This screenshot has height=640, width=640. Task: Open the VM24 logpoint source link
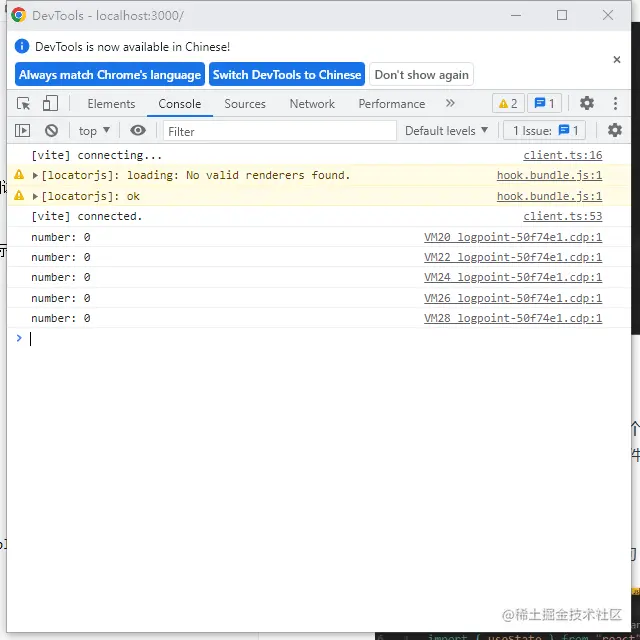pos(513,277)
